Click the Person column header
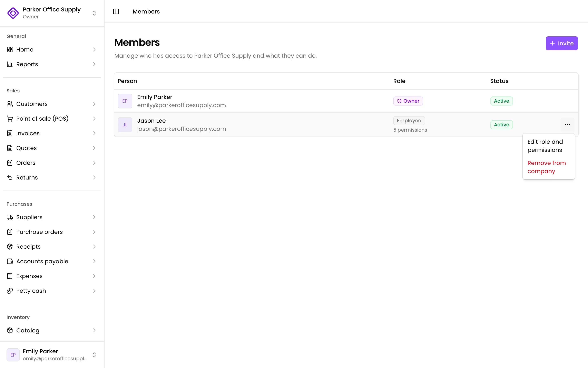 pyautogui.click(x=127, y=81)
